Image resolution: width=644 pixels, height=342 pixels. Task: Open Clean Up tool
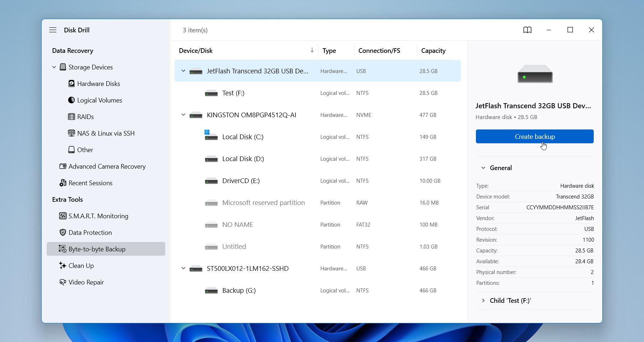click(81, 265)
